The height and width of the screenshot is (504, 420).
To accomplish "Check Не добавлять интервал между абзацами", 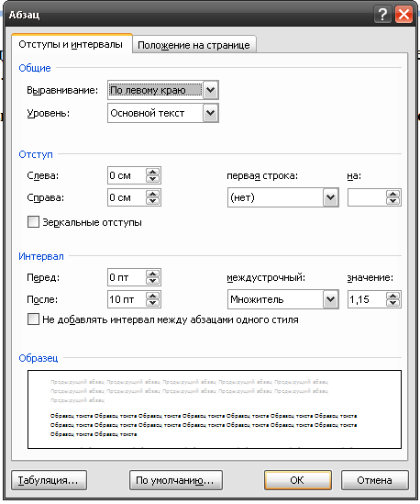I will tap(33, 319).
